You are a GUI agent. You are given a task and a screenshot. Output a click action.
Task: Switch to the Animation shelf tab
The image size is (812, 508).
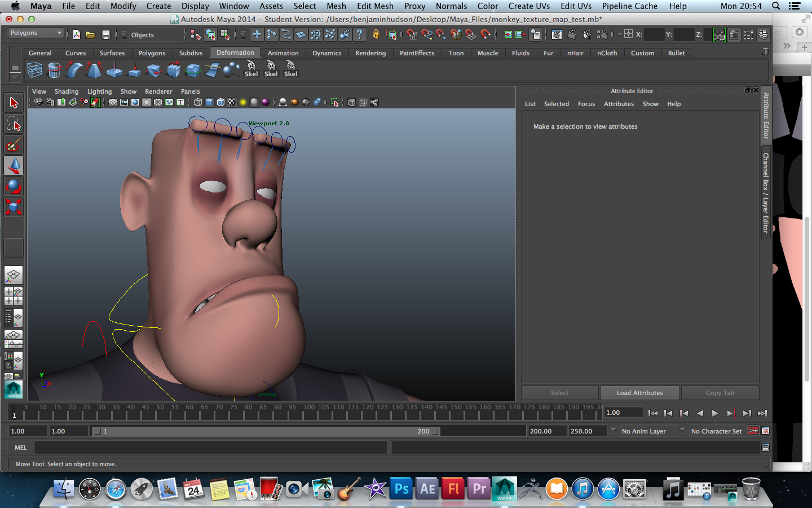(283, 53)
